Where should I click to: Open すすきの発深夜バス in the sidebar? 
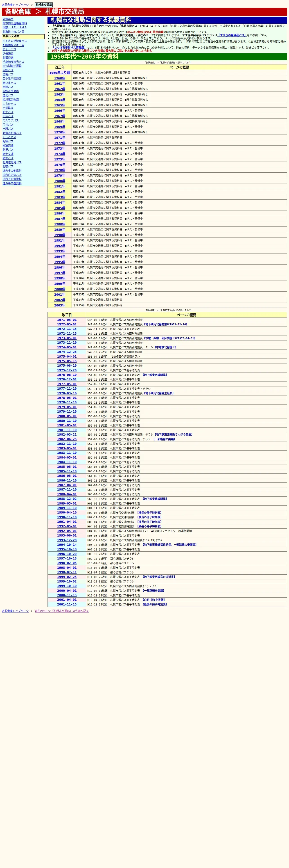15,41
